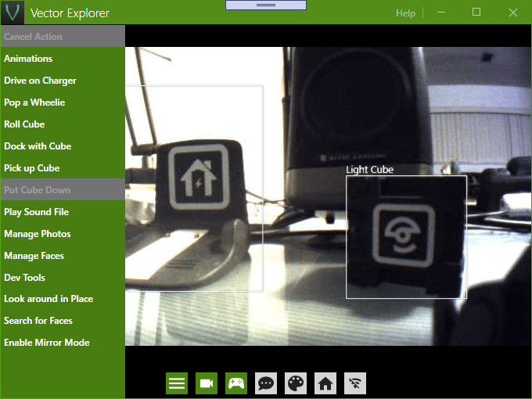
Task: Minimize the Vector Explorer window
Action: 441,13
